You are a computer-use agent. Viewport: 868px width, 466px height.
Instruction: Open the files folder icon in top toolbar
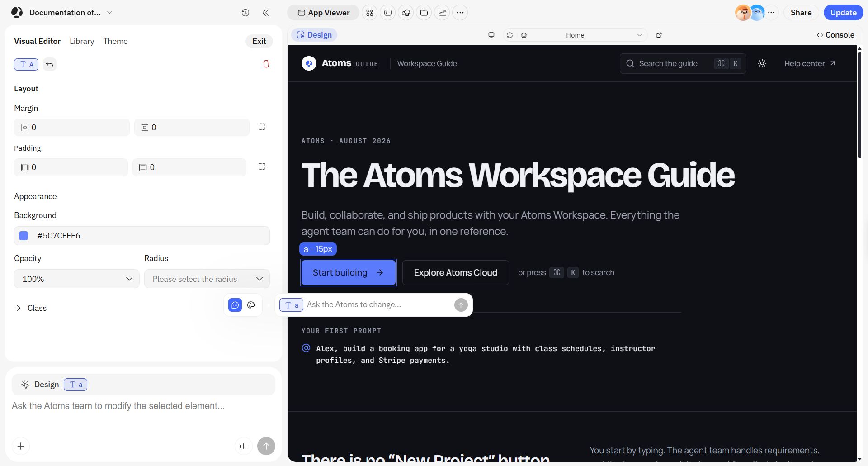(x=424, y=13)
